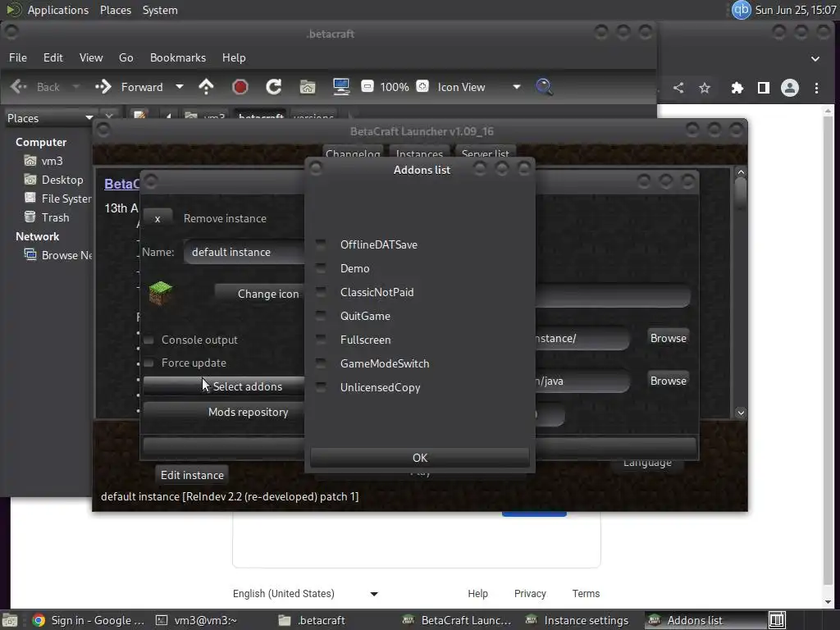Confirm addons with OK button
840x630 pixels.
pyautogui.click(x=420, y=458)
